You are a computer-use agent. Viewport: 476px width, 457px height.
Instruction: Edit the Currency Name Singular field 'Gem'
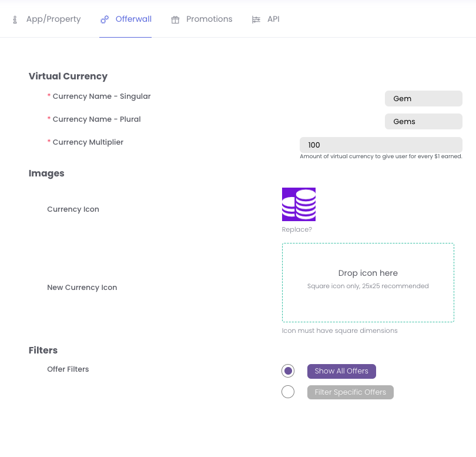coord(424,98)
